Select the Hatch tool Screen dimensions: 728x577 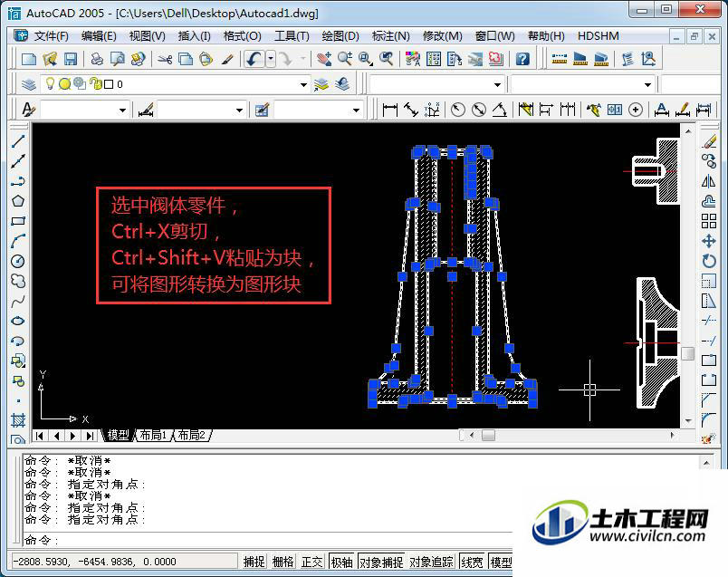(18, 420)
